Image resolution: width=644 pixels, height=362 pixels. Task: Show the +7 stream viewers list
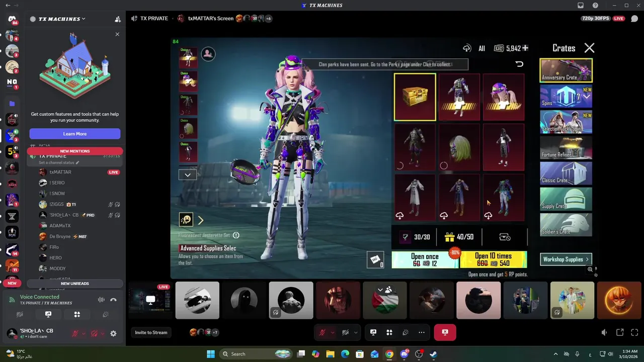pyautogui.click(x=215, y=332)
